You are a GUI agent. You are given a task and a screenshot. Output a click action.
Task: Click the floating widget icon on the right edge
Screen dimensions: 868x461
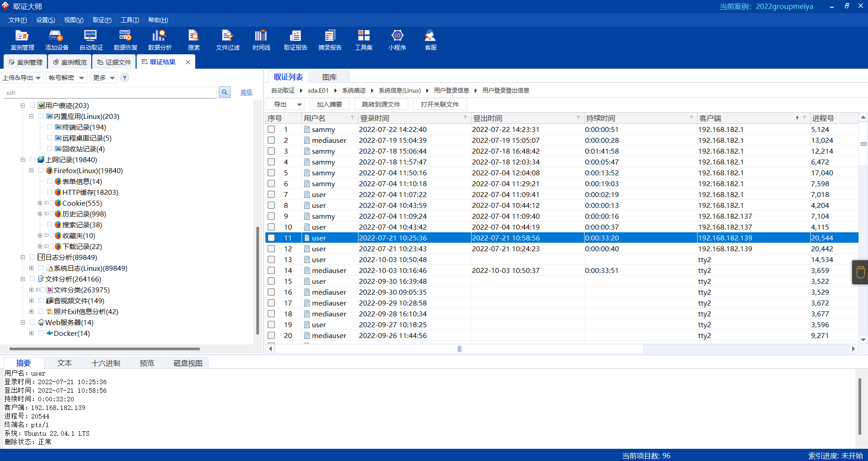click(x=860, y=272)
